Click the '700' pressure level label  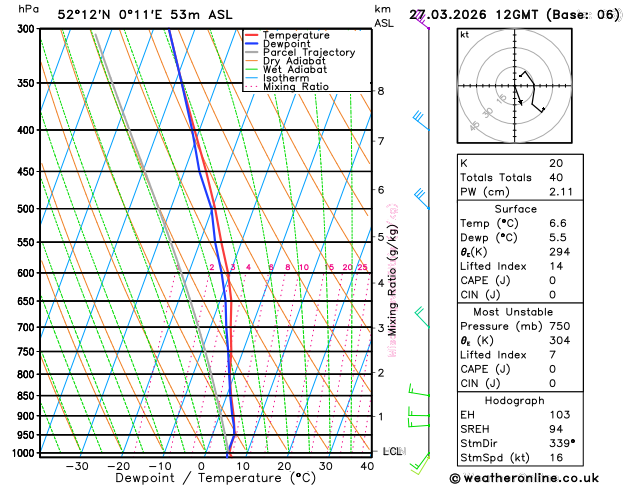click(28, 328)
